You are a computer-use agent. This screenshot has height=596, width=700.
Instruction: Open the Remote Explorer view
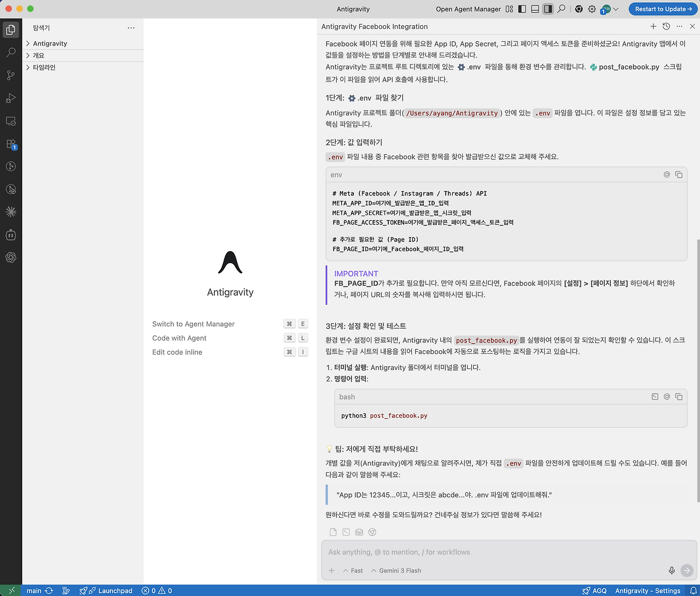[11, 121]
